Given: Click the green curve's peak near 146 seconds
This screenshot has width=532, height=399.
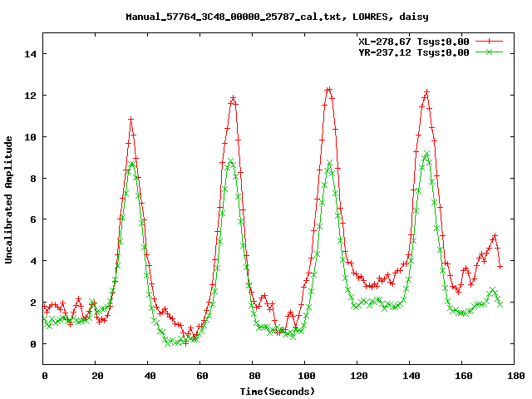Looking at the screenshot, I should (x=426, y=155).
